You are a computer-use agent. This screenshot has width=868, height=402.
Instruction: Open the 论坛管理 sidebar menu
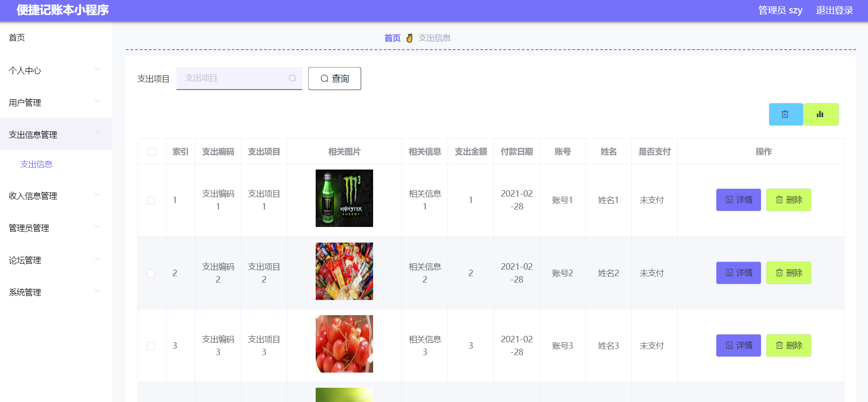click(x=56, y=260)
